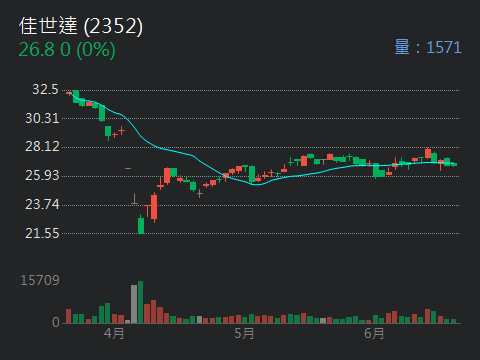
Task: Select the 28.12 price axis label
Action: (x=42, y=147)
